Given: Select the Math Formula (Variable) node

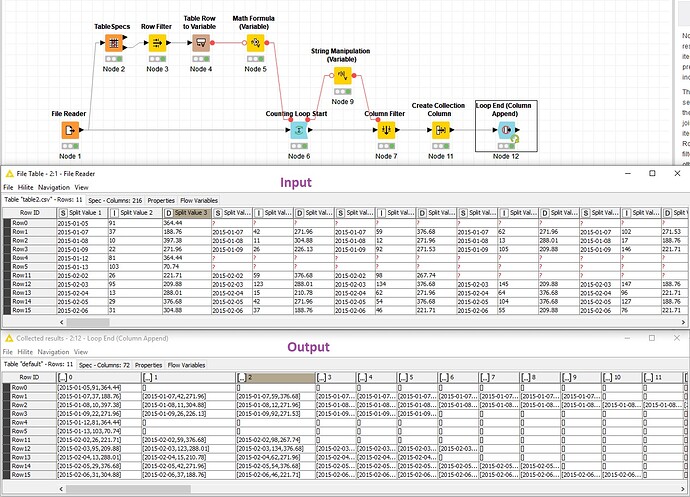Looking at the screenshot, I should [255, 43].
